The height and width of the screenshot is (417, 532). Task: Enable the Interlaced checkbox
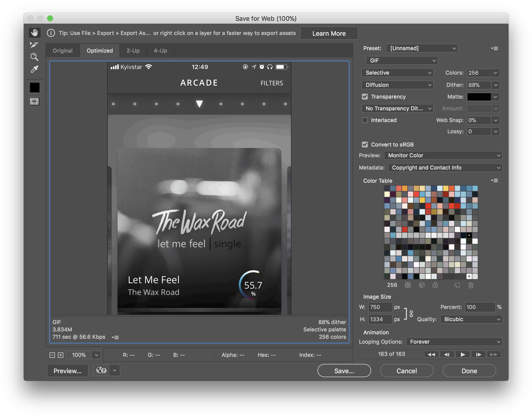(x=365, y=120)
